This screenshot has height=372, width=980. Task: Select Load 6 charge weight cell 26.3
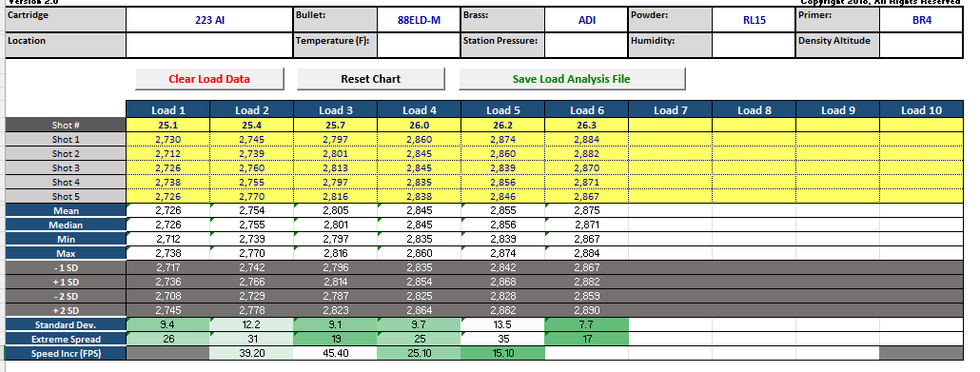coord(587,125)
